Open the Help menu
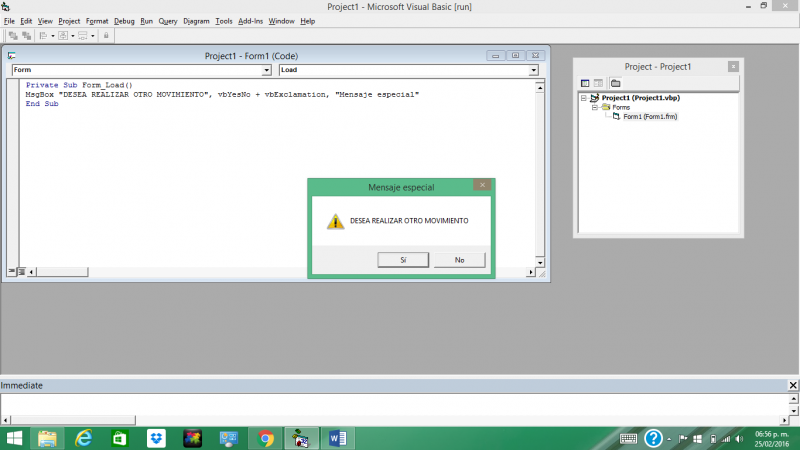 (x=308, y=21)
